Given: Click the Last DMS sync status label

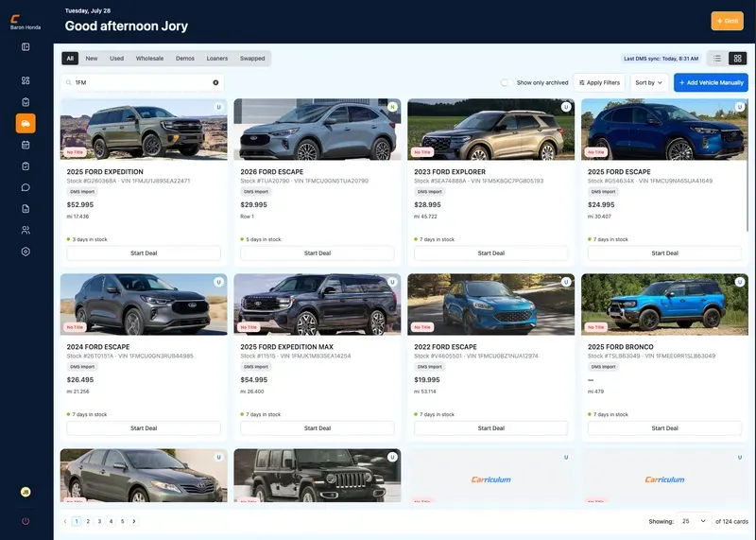Looking at the screenshot, I should point(661,59).
